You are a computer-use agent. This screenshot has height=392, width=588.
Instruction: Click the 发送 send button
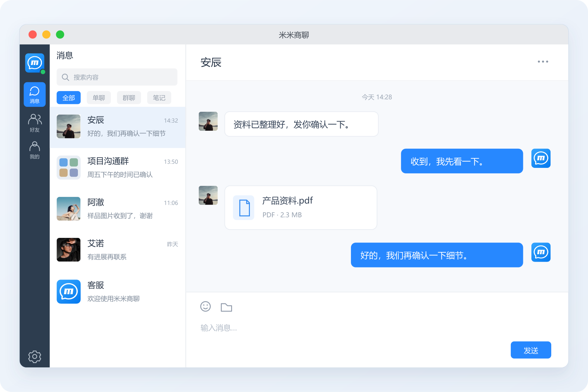pos(531,350)
